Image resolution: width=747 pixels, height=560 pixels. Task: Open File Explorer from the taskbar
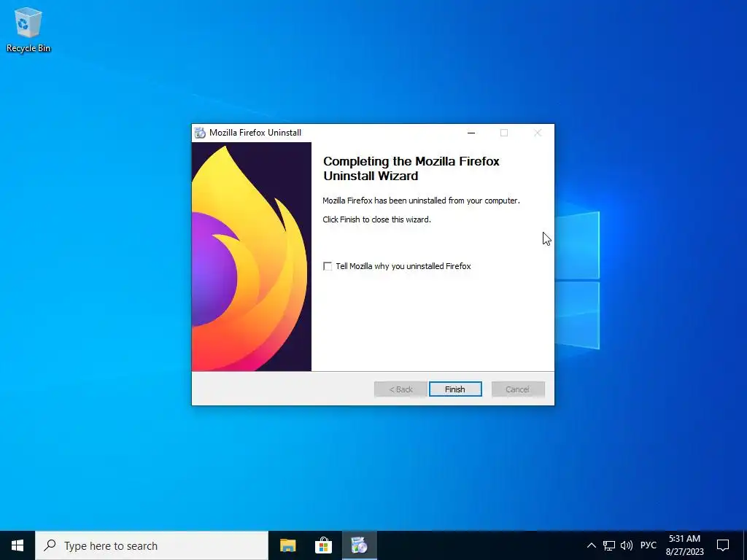pos(287,545)
